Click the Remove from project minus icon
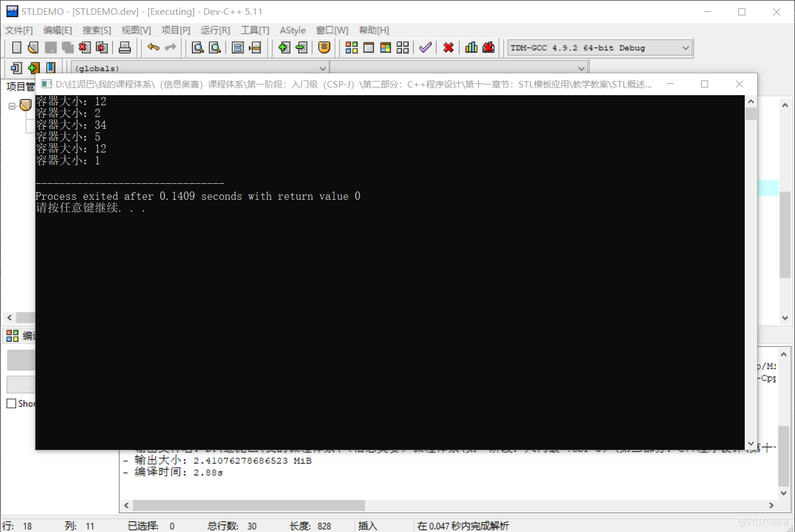 click(301, 48)
